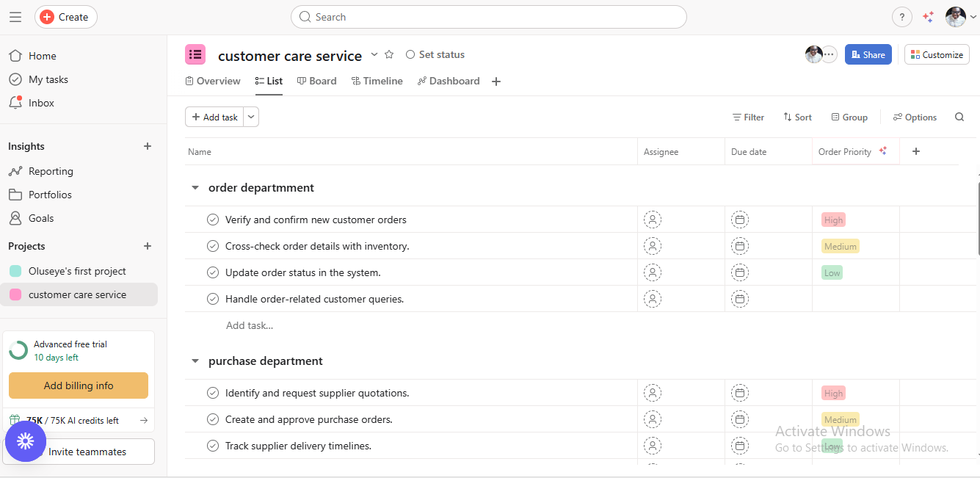Open the AI sparkle icon in top bar
The height and width of the screenshot is (478, 980).
[x=929, y=17]
